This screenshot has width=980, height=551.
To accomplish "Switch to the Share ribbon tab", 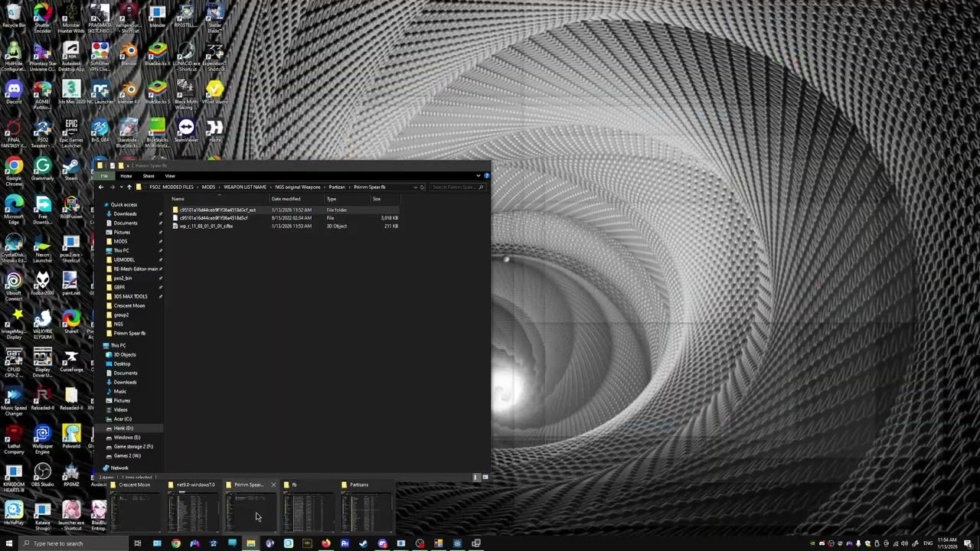I will [149, 176].
